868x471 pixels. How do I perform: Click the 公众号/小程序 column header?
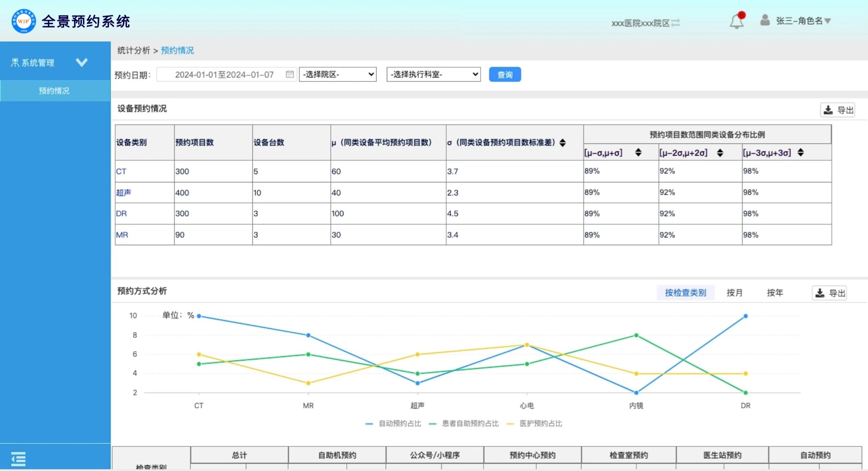[435, 455]
